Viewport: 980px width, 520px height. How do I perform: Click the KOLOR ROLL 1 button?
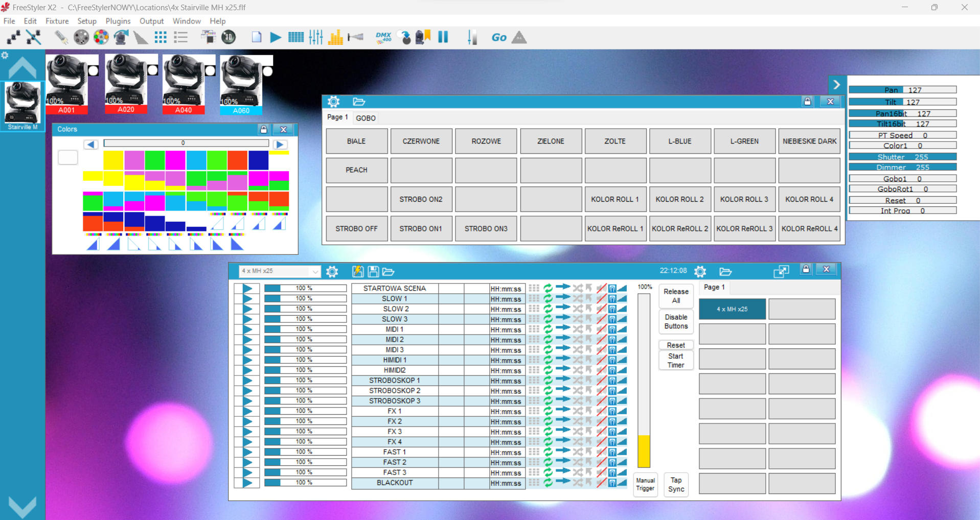[x=615, y=199]
